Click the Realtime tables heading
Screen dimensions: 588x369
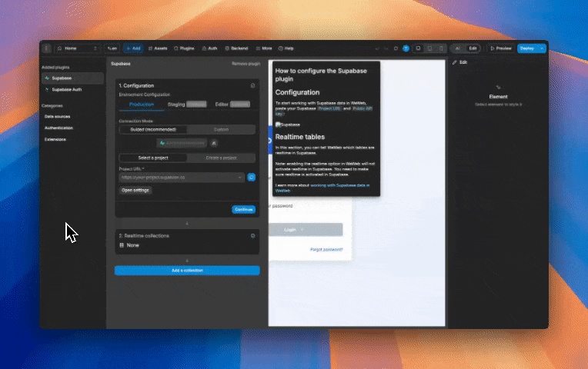tap(300, 137)
